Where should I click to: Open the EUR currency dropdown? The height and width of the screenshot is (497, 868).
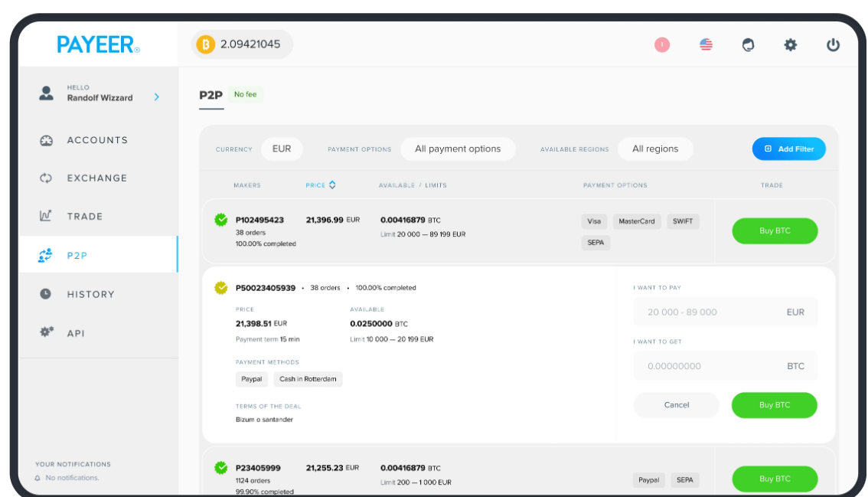point(282,149)
